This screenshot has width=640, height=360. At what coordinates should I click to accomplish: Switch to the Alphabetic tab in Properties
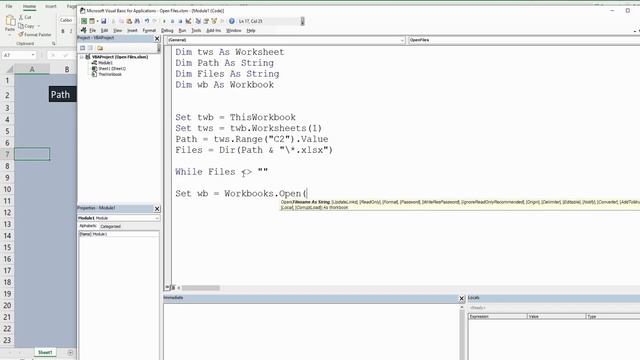[x=88, y=226]
